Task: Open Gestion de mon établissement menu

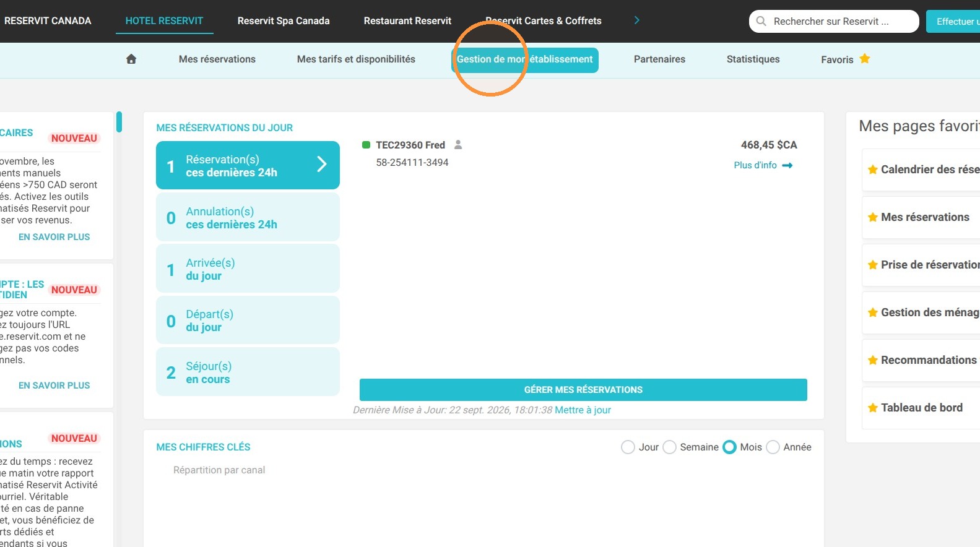Action: tap(525, 59)
